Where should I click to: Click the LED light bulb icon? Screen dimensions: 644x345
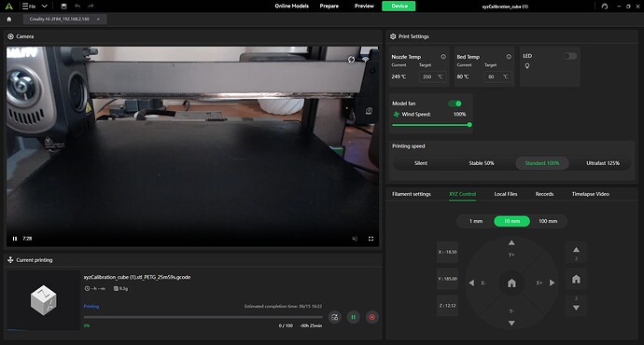[527, 66]
